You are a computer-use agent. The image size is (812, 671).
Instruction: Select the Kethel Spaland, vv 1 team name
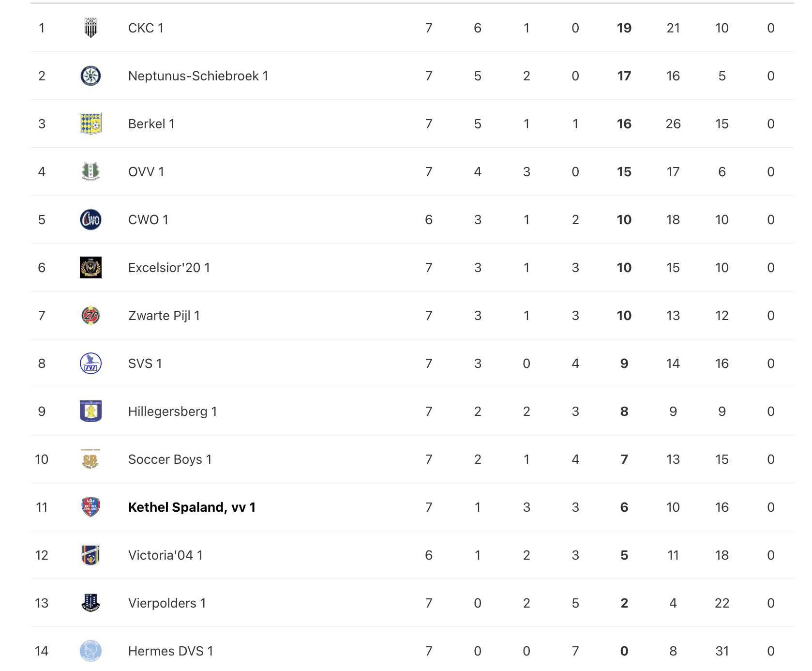pyautogui.click(x=192, y=507)
